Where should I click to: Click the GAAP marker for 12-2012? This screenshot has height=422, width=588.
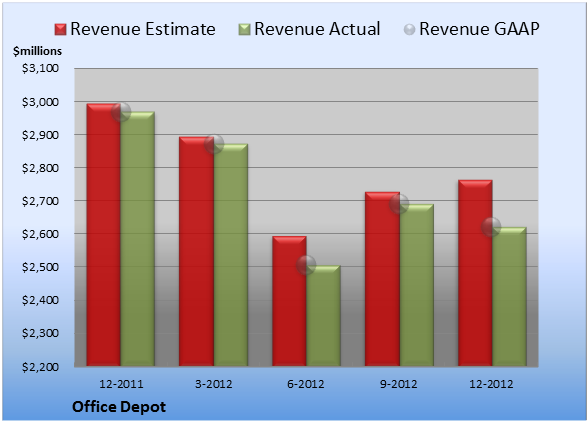(491, 227)
